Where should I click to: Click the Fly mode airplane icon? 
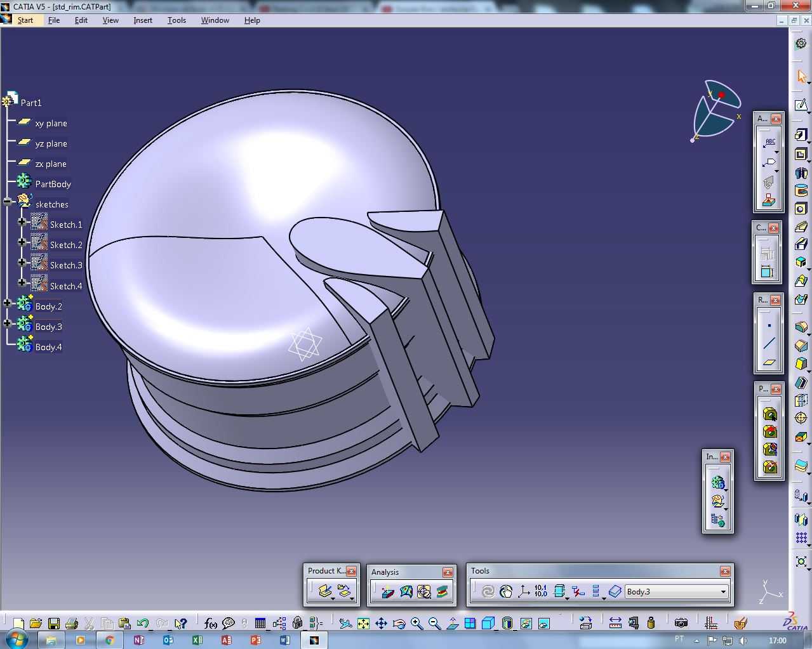pos(345,623)
